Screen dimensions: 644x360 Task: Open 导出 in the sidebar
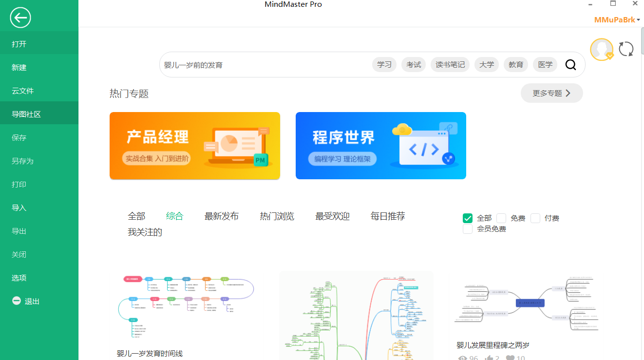[39, 231]
